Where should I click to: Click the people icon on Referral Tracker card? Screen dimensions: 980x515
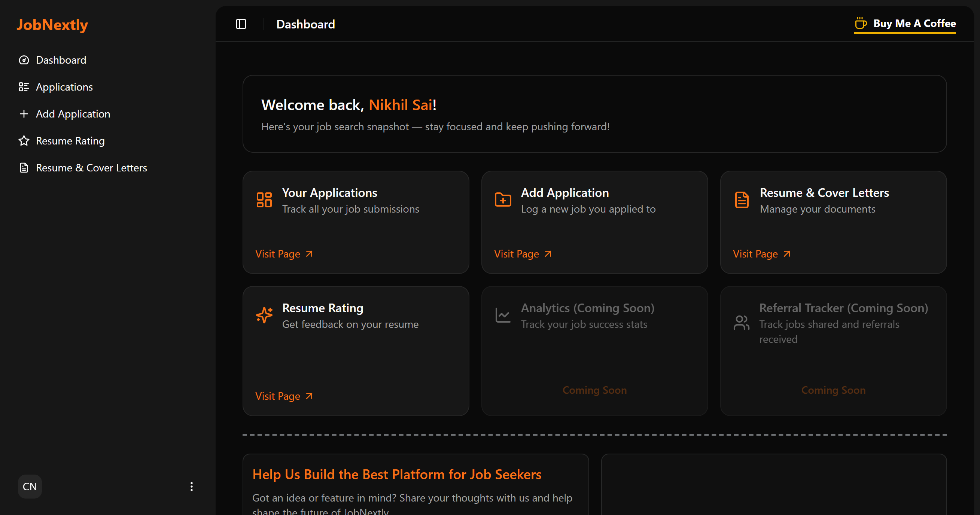[742, 323]
